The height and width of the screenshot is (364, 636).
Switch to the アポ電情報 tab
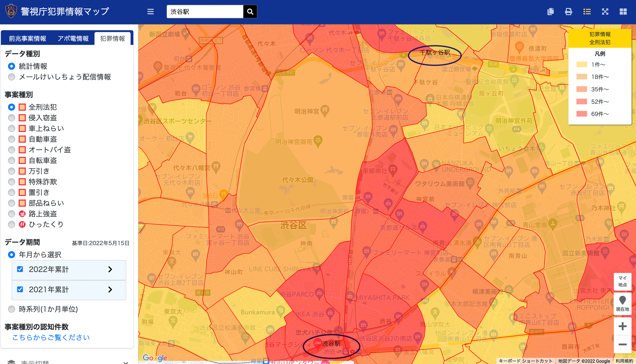click(x=73, y=38)
